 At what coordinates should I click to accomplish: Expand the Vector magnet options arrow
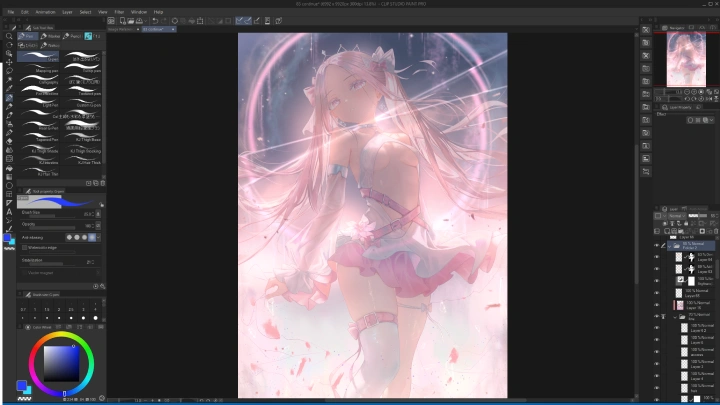98,273
